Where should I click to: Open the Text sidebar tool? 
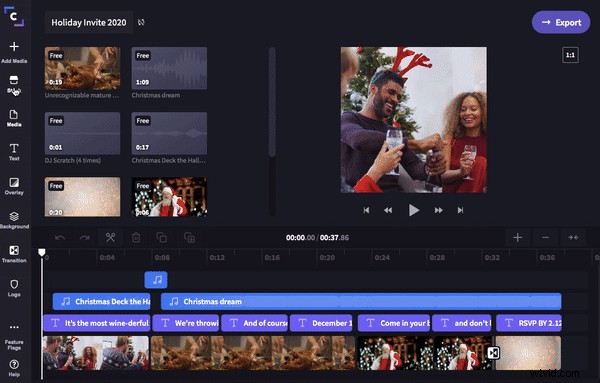[14, 152]
